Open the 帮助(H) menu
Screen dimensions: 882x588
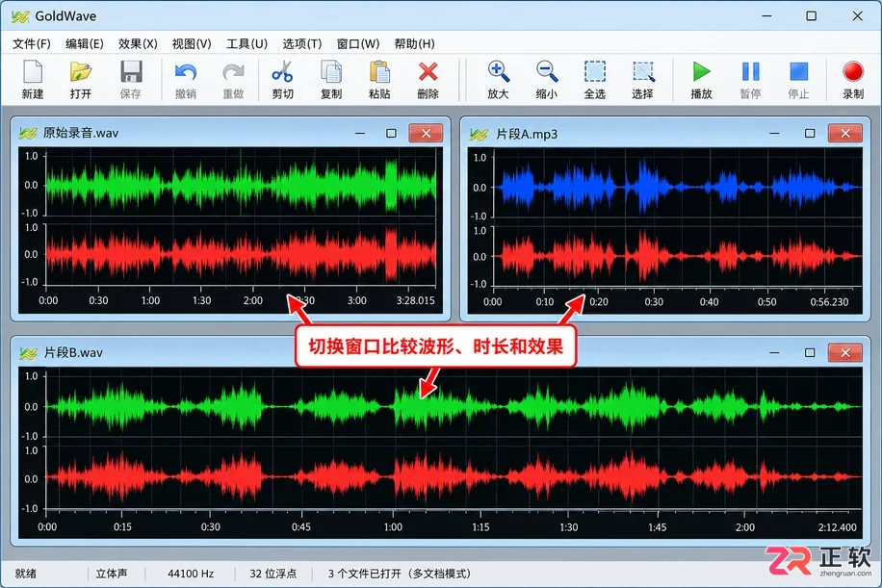coord(414,44)
